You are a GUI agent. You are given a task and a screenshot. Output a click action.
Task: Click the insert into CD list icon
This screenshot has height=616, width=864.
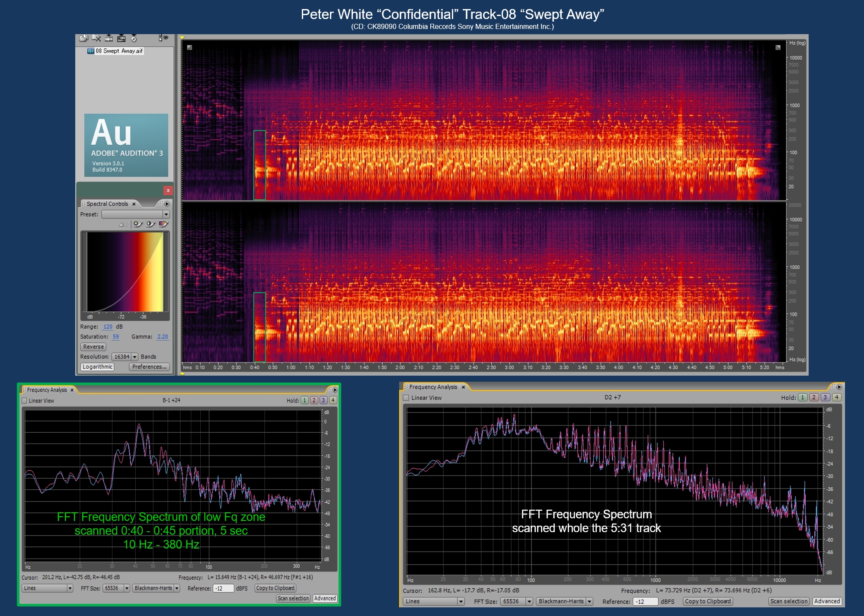tap(134, 38)
